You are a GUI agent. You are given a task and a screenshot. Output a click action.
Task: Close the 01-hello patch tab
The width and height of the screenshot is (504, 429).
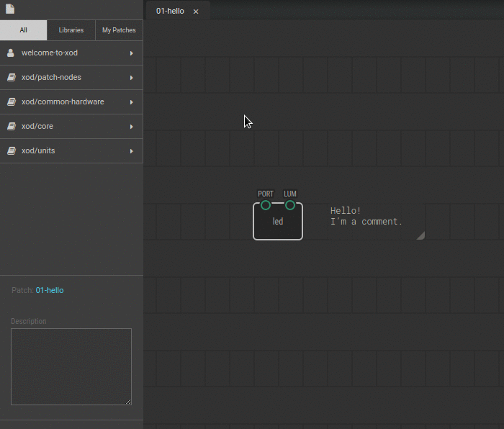[196, 12]
